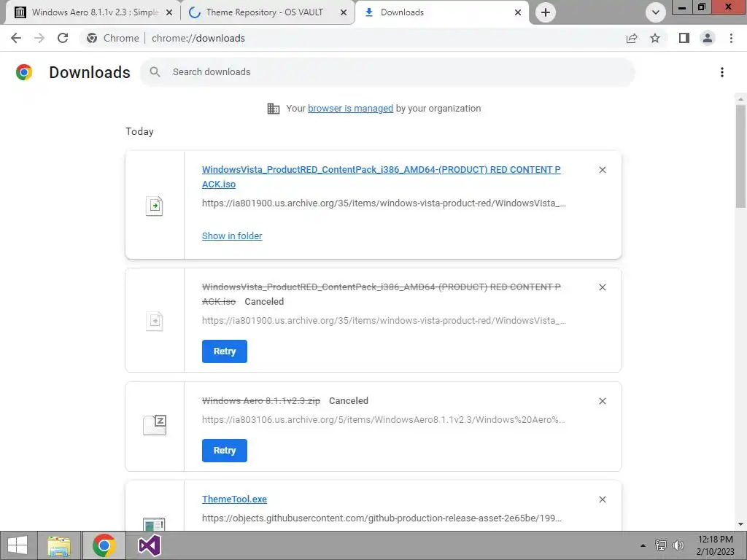Click the file icon of the canceled ISO download
Image resolution: width=747 pixels, height=560 pixels.
[155, 321]
